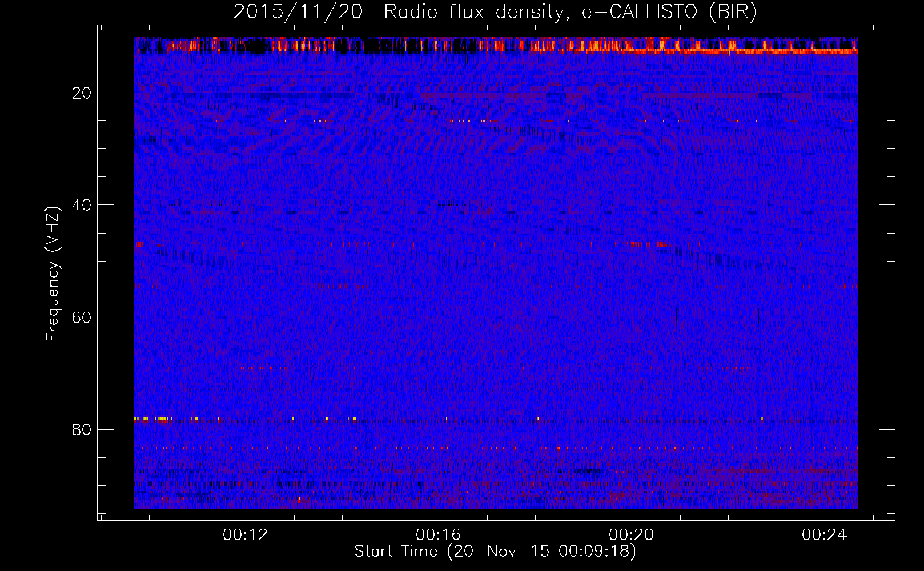Screen dimensions: 924x571
Task: Click the 00:16 time tick label
Action: tap(439, 535)
